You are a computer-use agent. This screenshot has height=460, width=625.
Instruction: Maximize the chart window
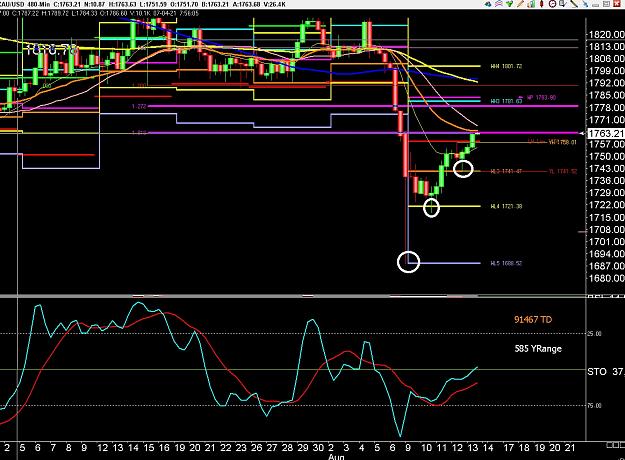pyautogui.click(x=606, y=4)
